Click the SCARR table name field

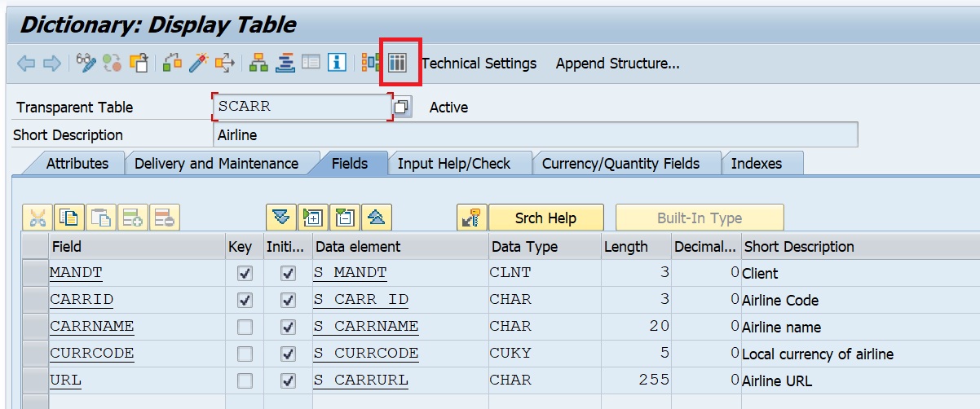pos(302,107)
